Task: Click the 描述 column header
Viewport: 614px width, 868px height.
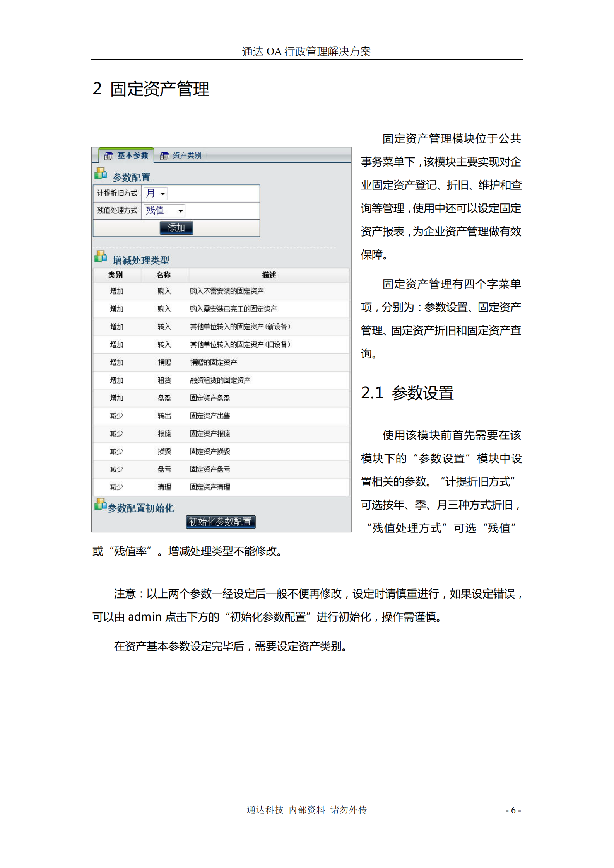Action: click(269, 275)
